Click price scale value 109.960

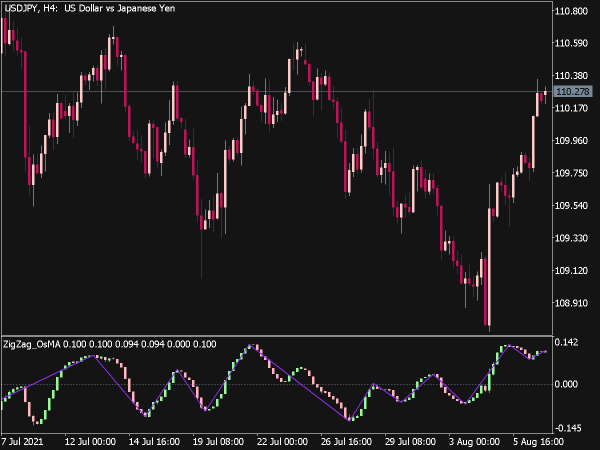point(571,141)
